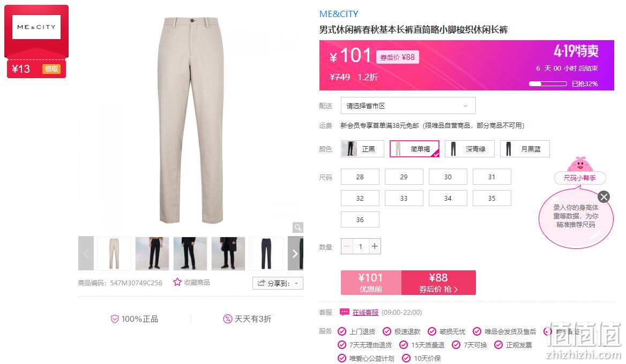This screenshot has width=626, height=364.
Task: Click the pink size helper mascot
Action: coord(580,164)
